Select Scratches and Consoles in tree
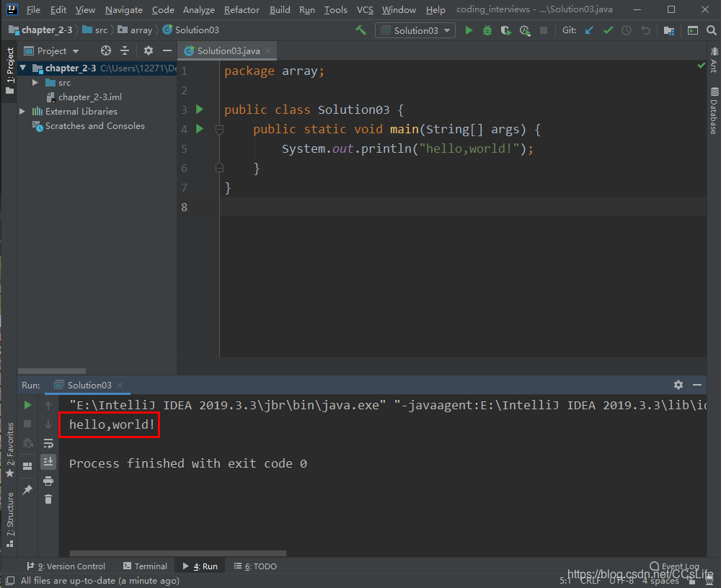The height and width of the screenshot is (588, 721). tap(88, 126)
